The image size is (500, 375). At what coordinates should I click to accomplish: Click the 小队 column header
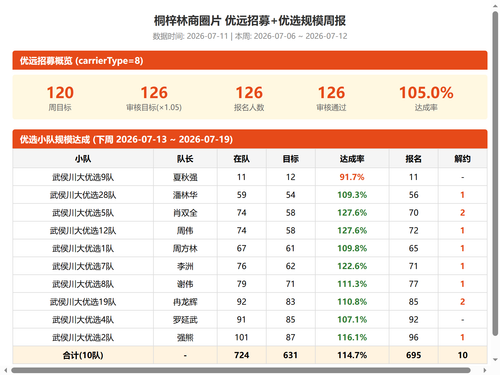tap(83, 159)
